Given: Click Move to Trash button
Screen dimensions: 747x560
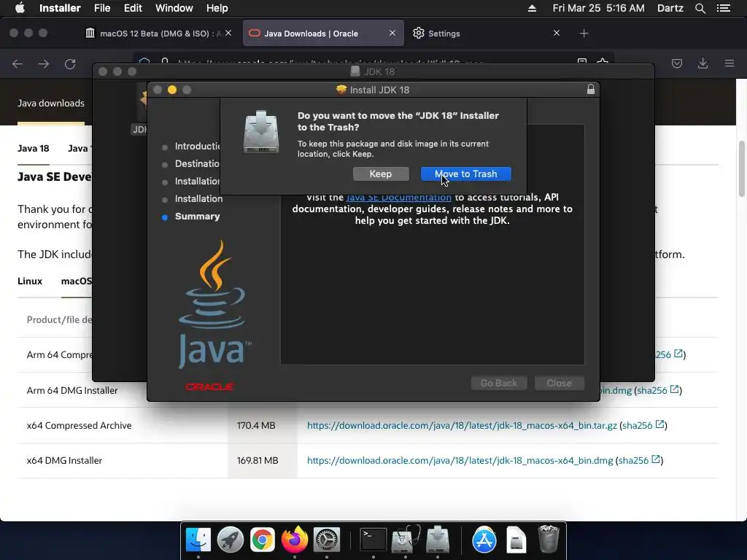Looking at the screenshot, I should (x=465, y=174).
